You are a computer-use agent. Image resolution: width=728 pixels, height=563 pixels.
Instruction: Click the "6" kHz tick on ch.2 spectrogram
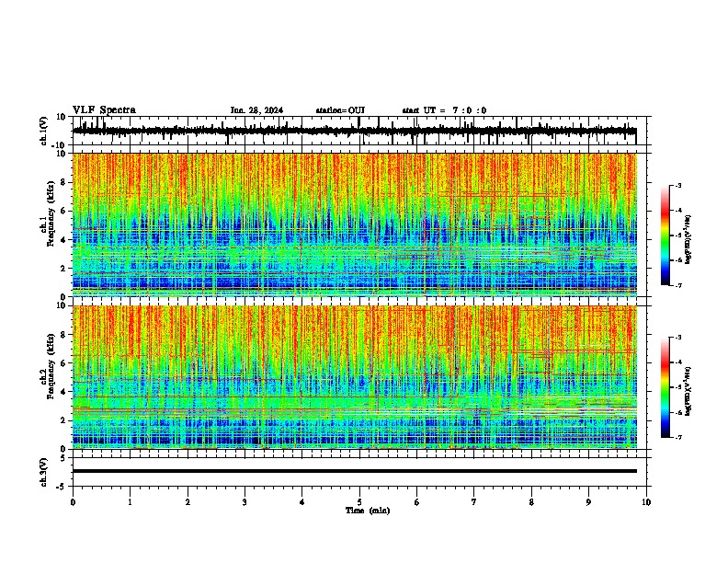(x=63, y=363)
